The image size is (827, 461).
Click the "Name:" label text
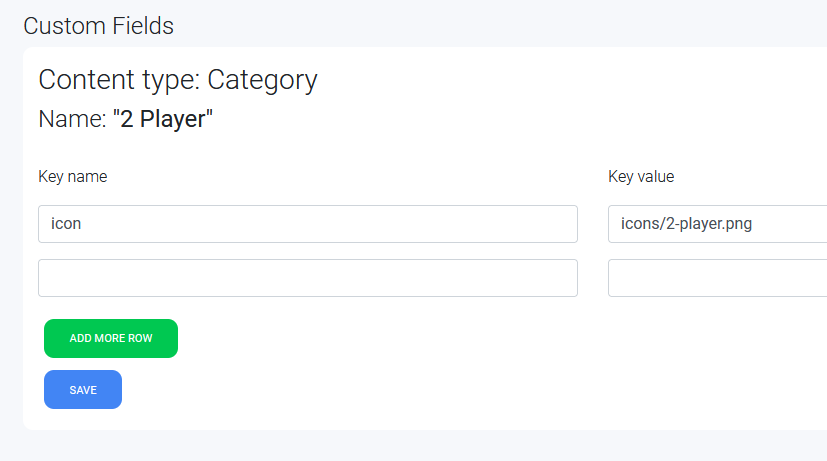pyautogui.click(x=73, y=119)
